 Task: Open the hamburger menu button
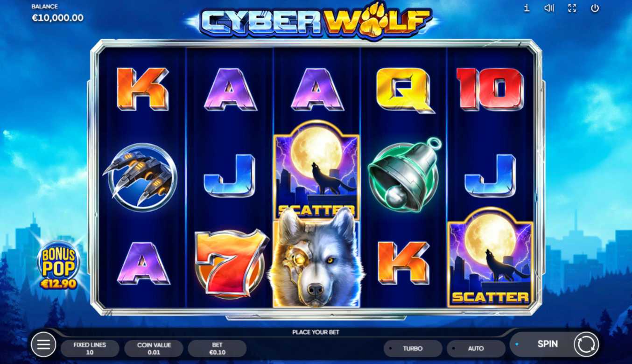[43, 345]
